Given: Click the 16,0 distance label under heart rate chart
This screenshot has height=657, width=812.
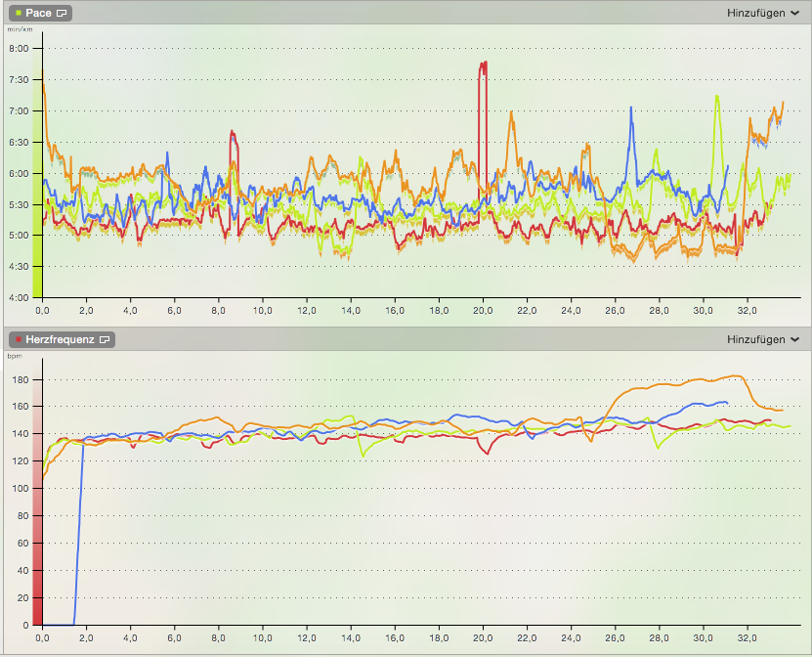Looking at the screenshot, I should coord(395,637).
